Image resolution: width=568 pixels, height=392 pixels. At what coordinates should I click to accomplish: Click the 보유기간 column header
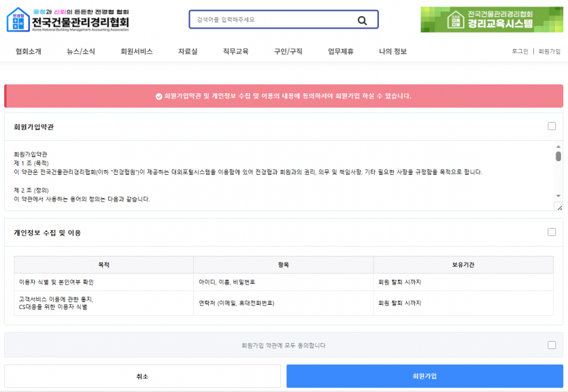(x=463, y=265)
